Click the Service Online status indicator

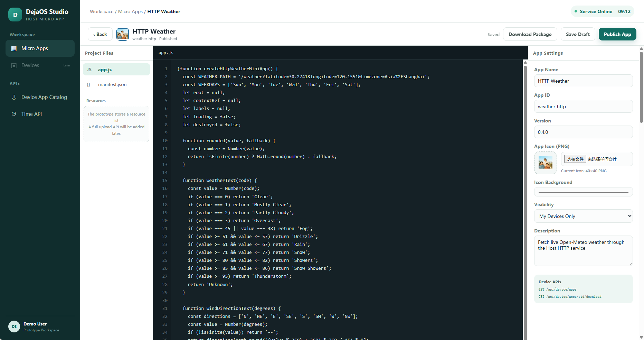593,11
